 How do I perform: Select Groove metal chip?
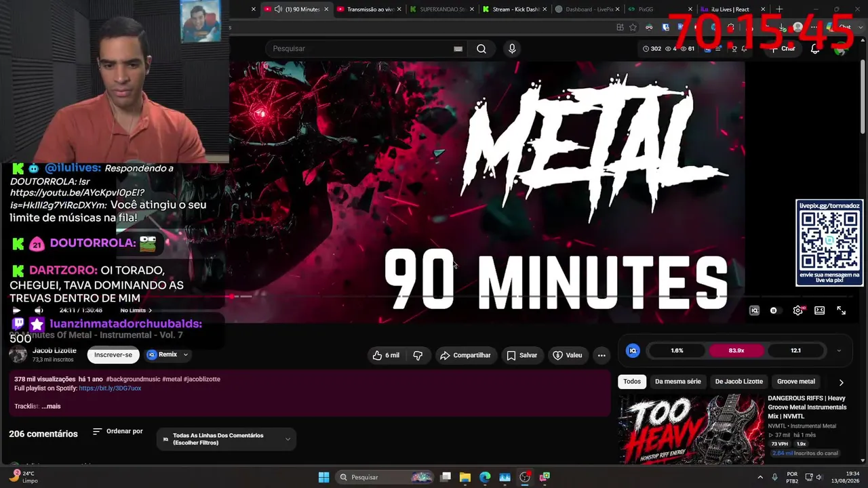pyautogui.click(x=796, y=382)
